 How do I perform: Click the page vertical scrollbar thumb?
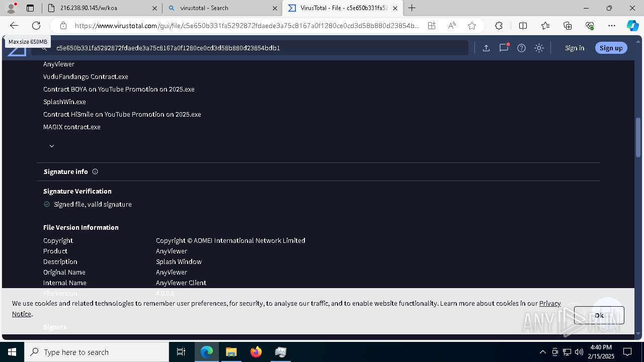(638, 137)
